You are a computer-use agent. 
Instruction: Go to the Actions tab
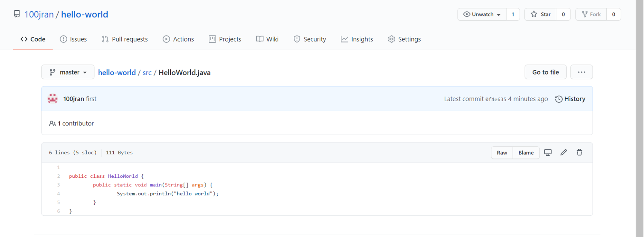click(x=178, y=39)
